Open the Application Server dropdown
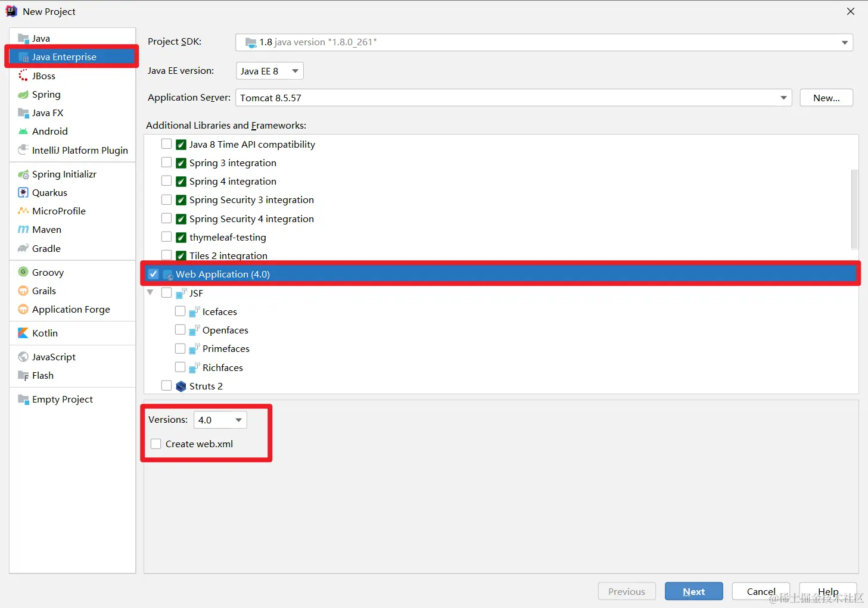This screenshot has height=608, width=868. (x=514, y=98)
